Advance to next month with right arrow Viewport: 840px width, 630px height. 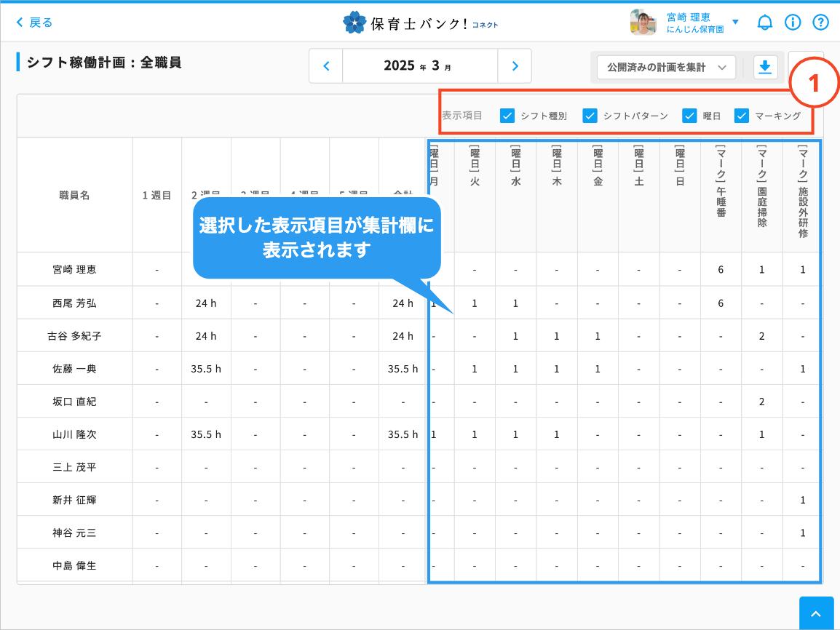click(x=515, y=66)
